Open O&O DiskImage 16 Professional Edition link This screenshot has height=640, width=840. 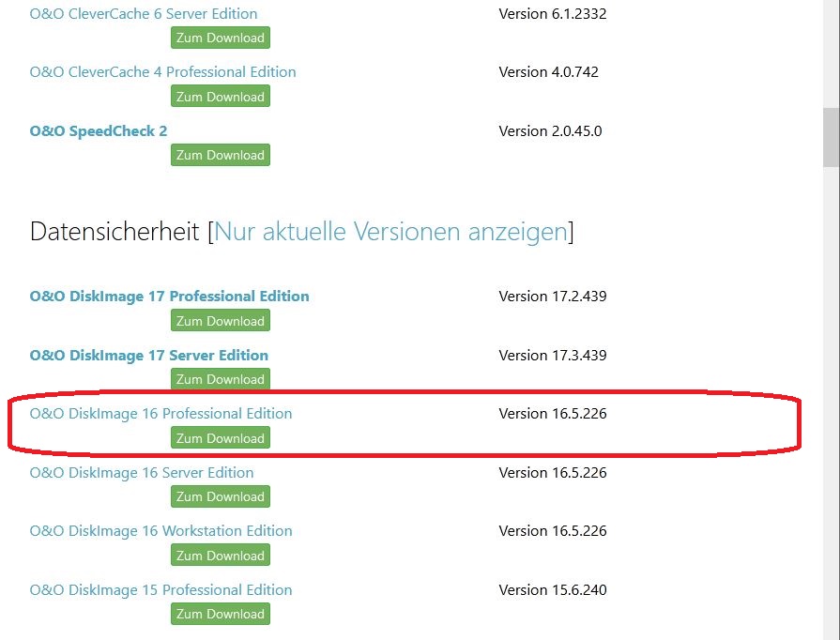pos(160,414)
